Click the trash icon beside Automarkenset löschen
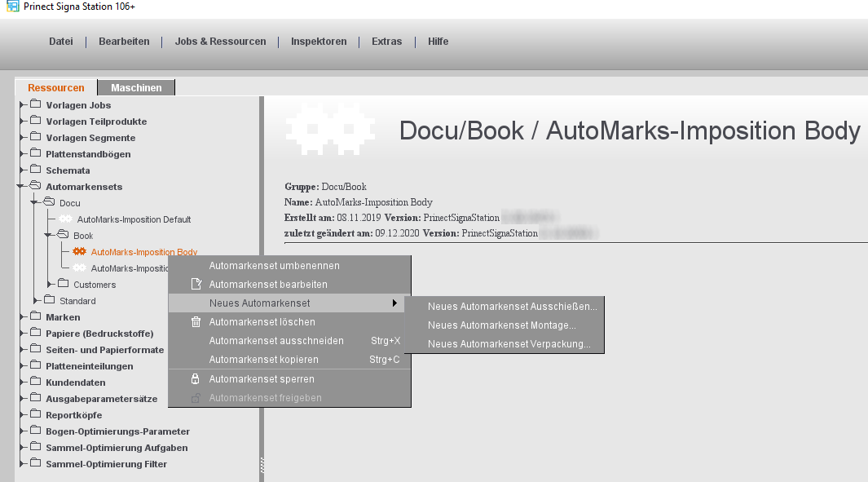The image size is (868, 482). pos(196,322)
